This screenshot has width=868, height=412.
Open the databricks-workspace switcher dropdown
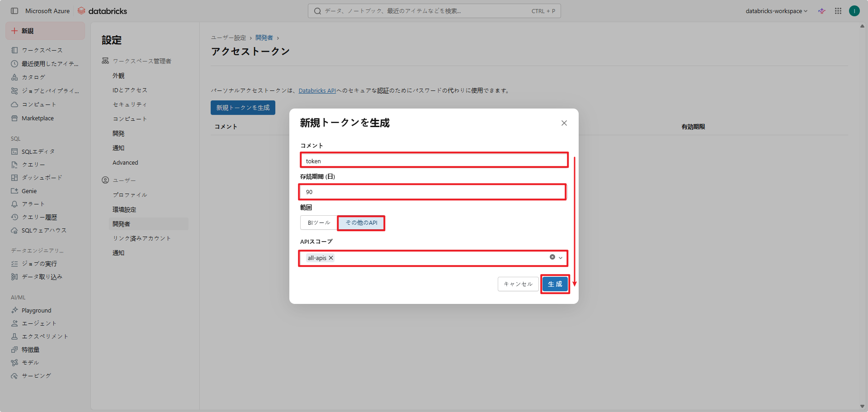pos(776,11)
